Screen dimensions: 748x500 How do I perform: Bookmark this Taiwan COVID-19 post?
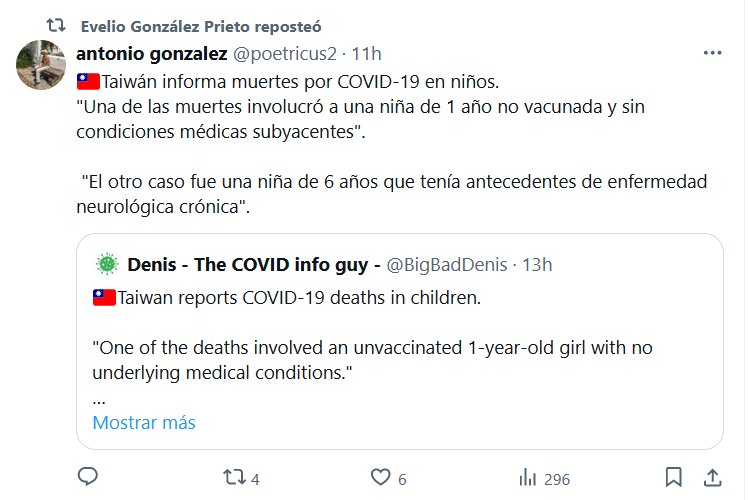(x=674, y=477)
